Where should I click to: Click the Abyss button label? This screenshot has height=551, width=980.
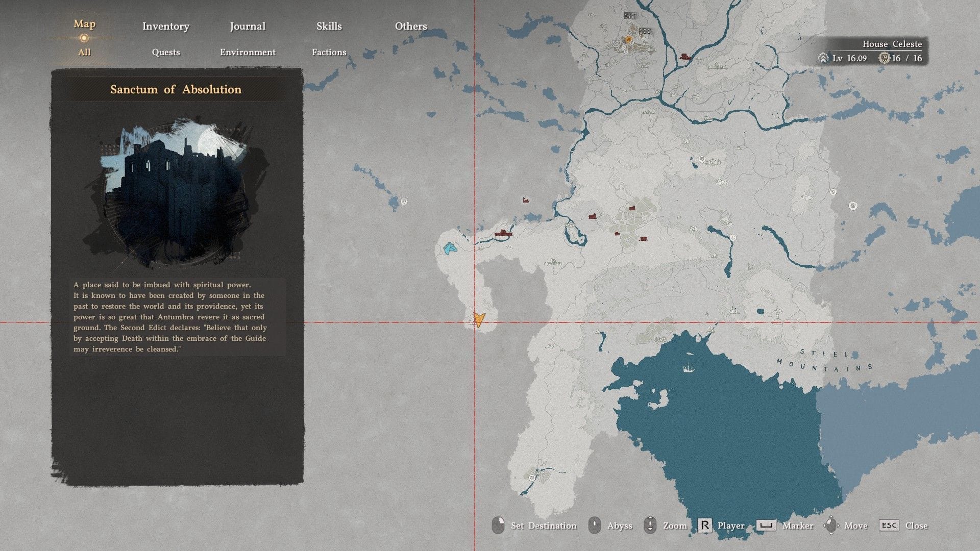point(619,525)
